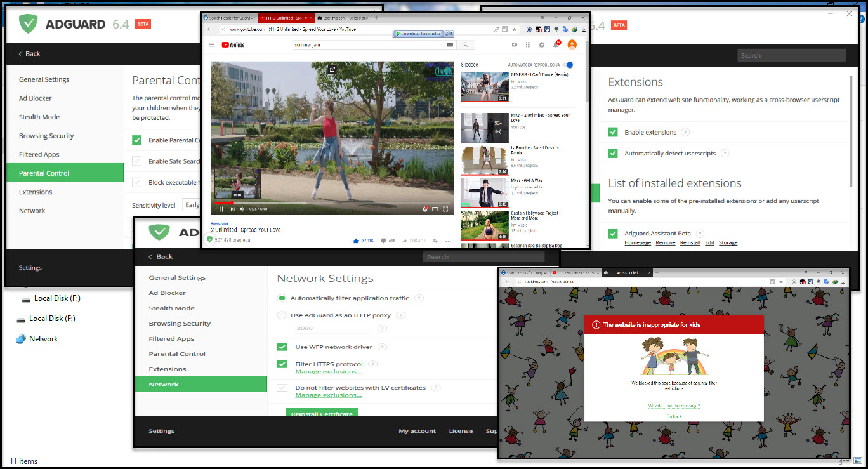Click Search field in Extensions window
This screenshot has width=868, height=469.
[792, 55]
